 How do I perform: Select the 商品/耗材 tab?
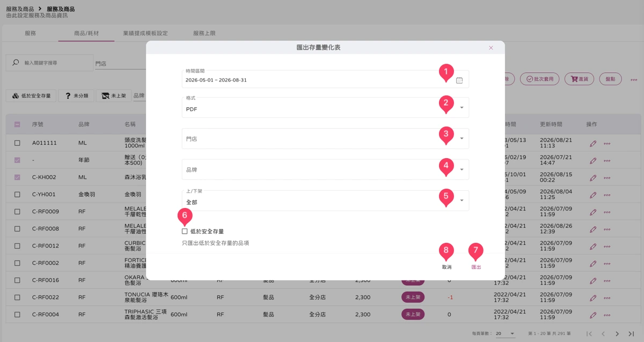click(x=86, y=33)
